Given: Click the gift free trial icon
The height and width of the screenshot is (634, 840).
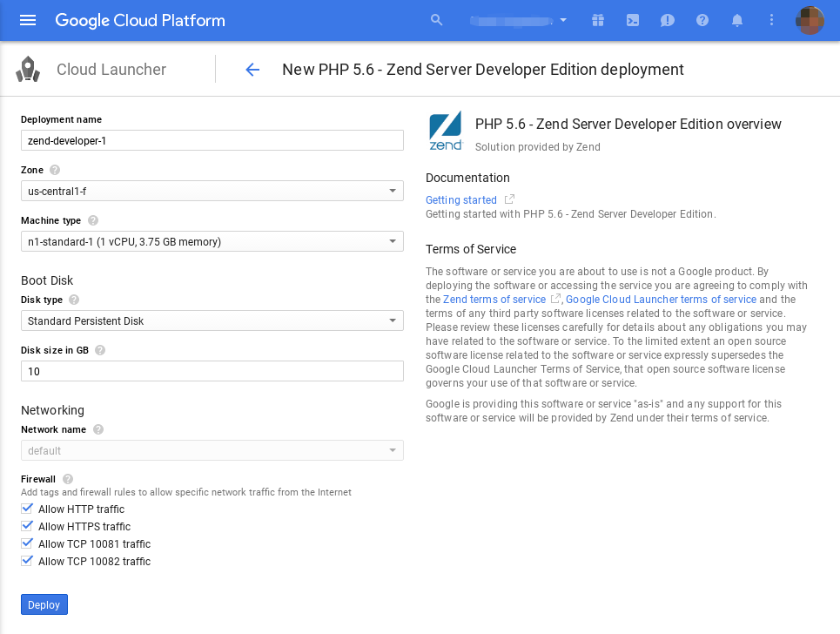Looking at the screenshot, I should point(598,20).
